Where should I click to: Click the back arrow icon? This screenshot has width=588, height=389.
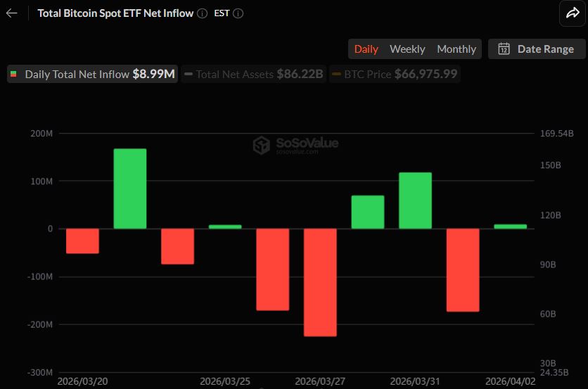click(x=11, y=13)
